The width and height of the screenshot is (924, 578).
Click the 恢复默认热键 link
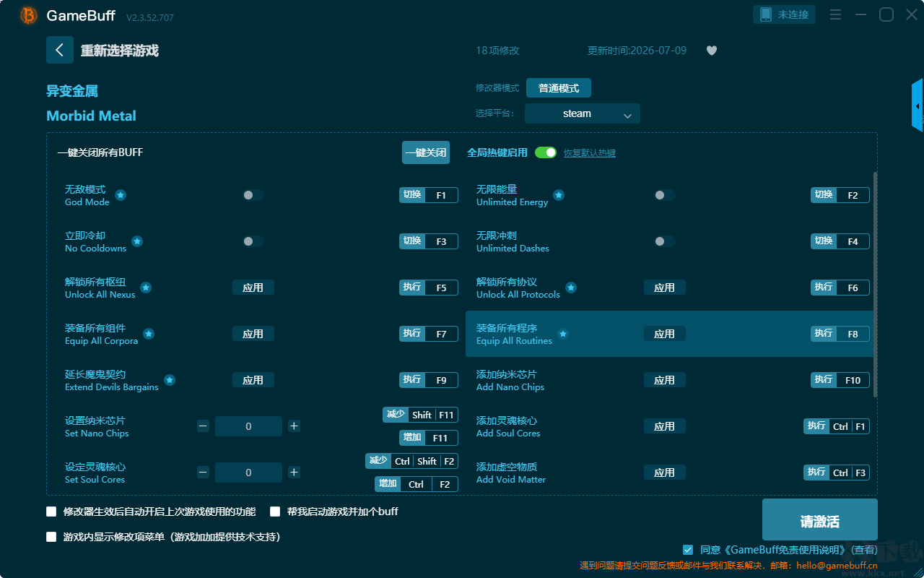click(x=590, y=153)
